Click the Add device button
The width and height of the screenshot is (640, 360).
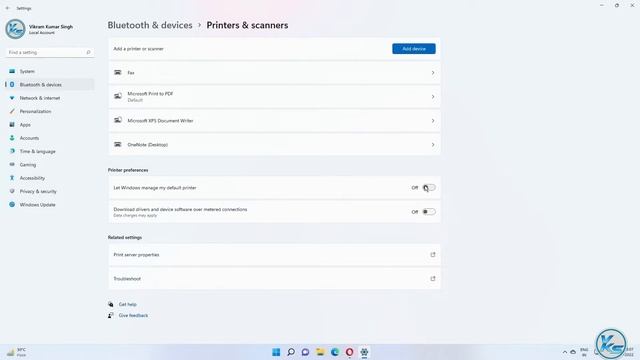click(x=413, y=49)
